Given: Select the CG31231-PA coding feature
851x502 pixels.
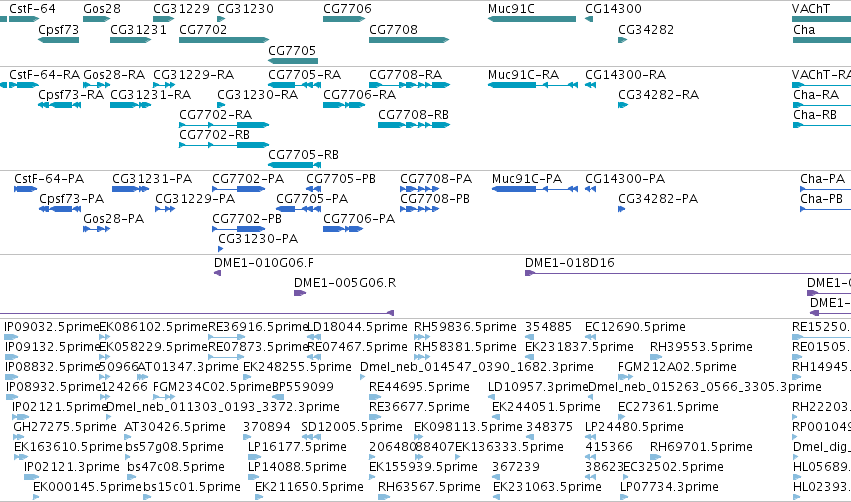Looking at the screenshot, I should tap(130, 189).
